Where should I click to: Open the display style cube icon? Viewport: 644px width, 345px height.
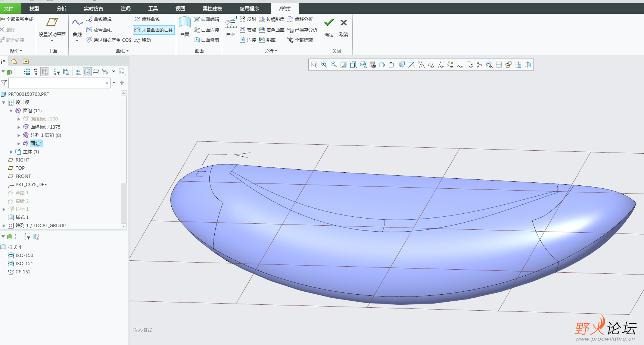pos(353,65)
